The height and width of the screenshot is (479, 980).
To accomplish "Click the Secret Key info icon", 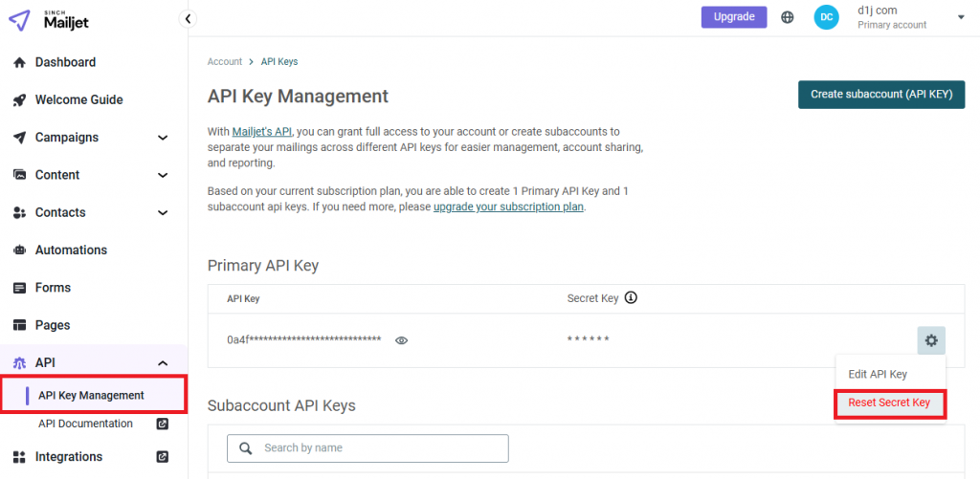I will (632, 298).
